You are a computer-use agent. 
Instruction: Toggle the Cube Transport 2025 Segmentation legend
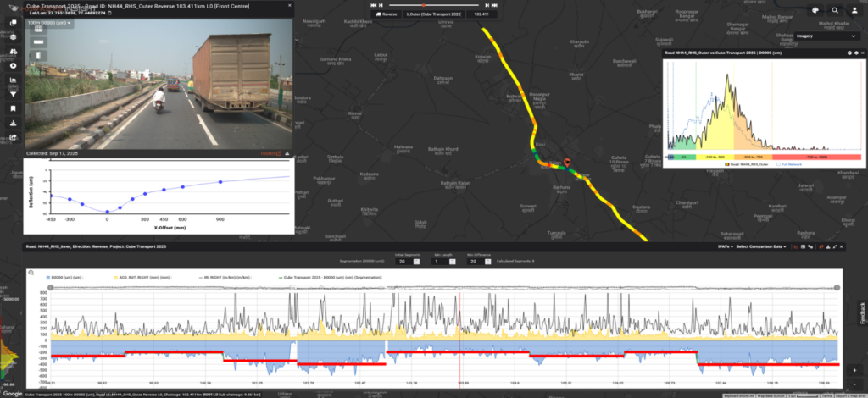coord(331,277)
